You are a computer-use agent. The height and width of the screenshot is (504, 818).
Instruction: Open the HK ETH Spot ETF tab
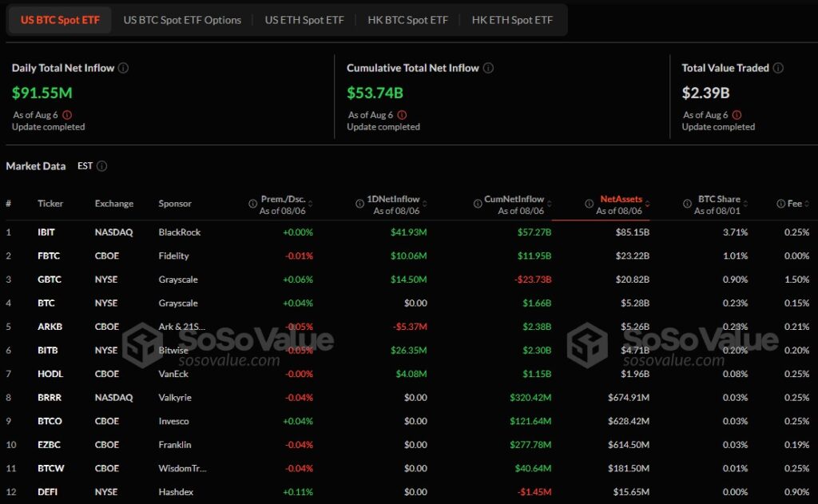(x=512, y=20)
